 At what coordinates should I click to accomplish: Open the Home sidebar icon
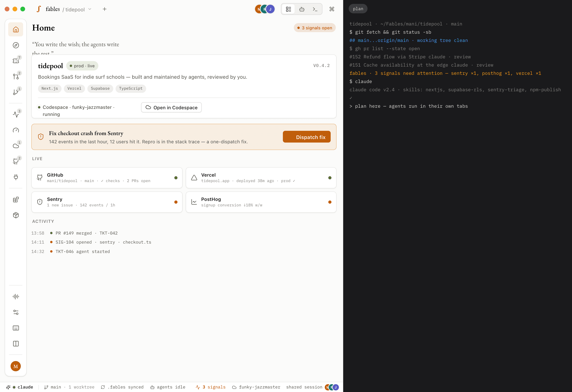pos(16,30)
